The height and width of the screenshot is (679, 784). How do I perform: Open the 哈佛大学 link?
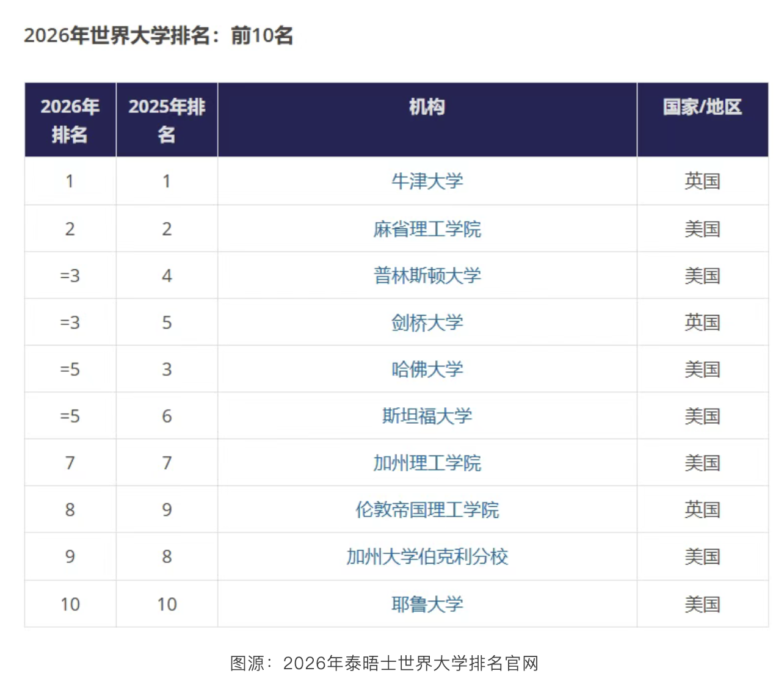coord(427,369)
